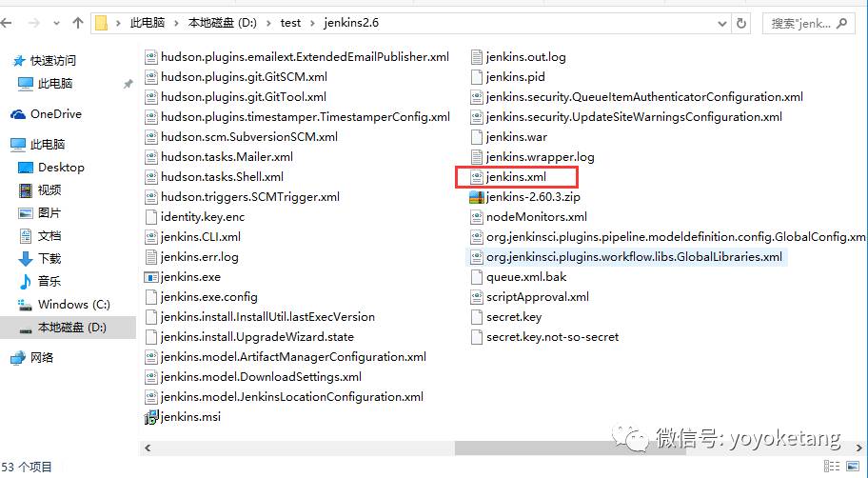The image size is (868, 478).
Task: Select jenkins.out.log file icon
Action: (477, 57)
